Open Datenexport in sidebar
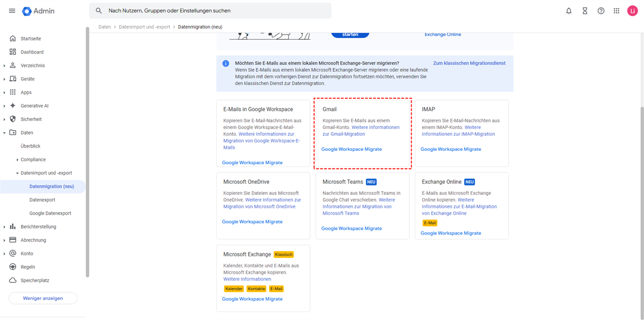 (x=43, y=200)
